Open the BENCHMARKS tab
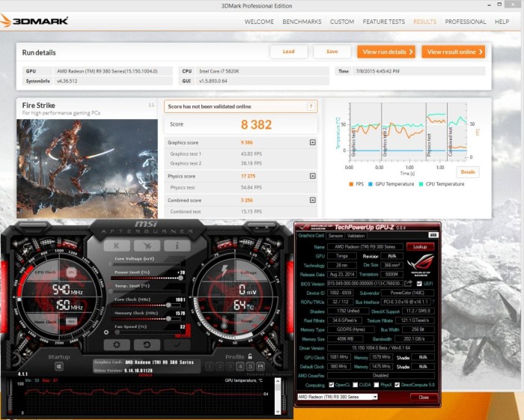The image size is (524, 420). [x=302, y=22]
